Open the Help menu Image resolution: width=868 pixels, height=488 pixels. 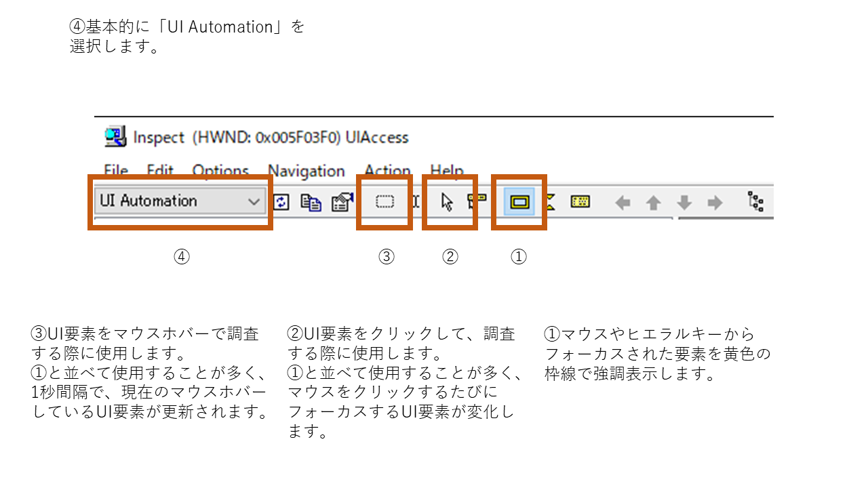pos(448,171)
